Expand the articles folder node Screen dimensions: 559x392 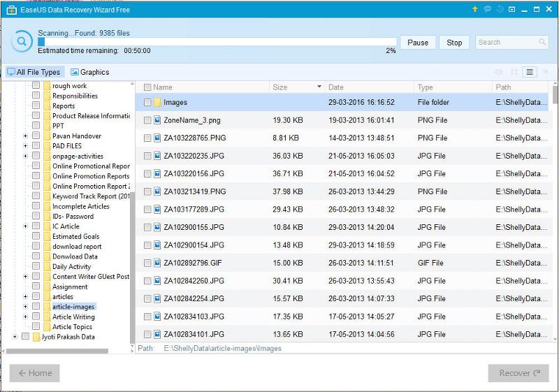[25, 296]
